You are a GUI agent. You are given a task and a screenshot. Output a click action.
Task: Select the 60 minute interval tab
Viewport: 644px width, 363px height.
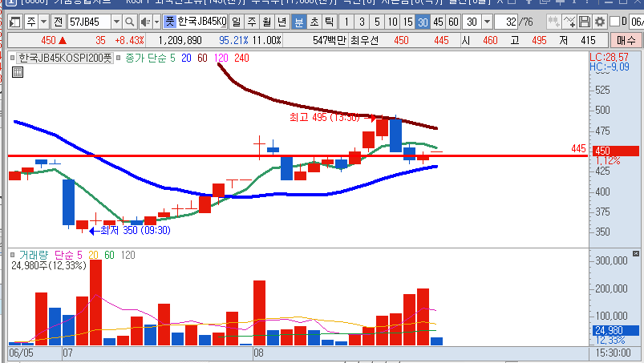[x=454, y=21]
